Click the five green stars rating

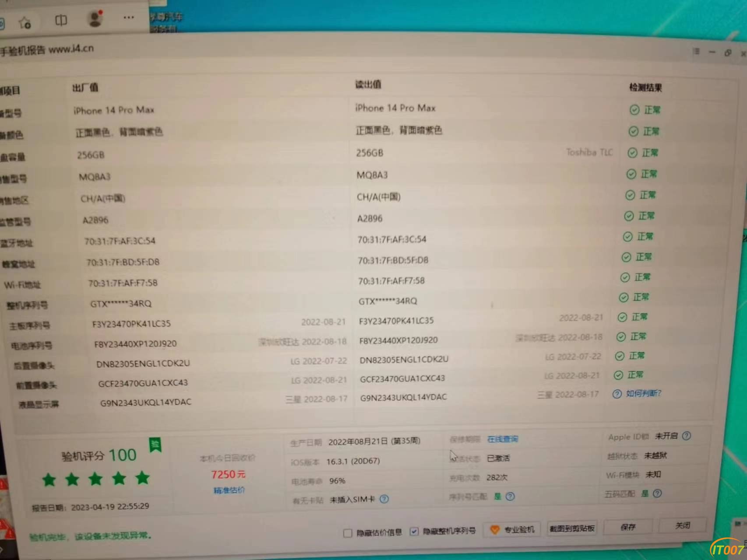[95, 479]
